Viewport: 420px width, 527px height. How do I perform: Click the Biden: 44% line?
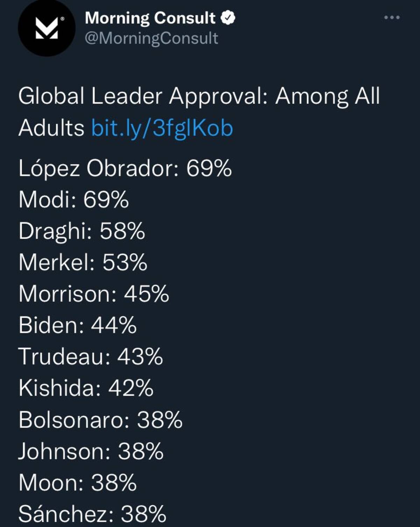tap(77, 325)
